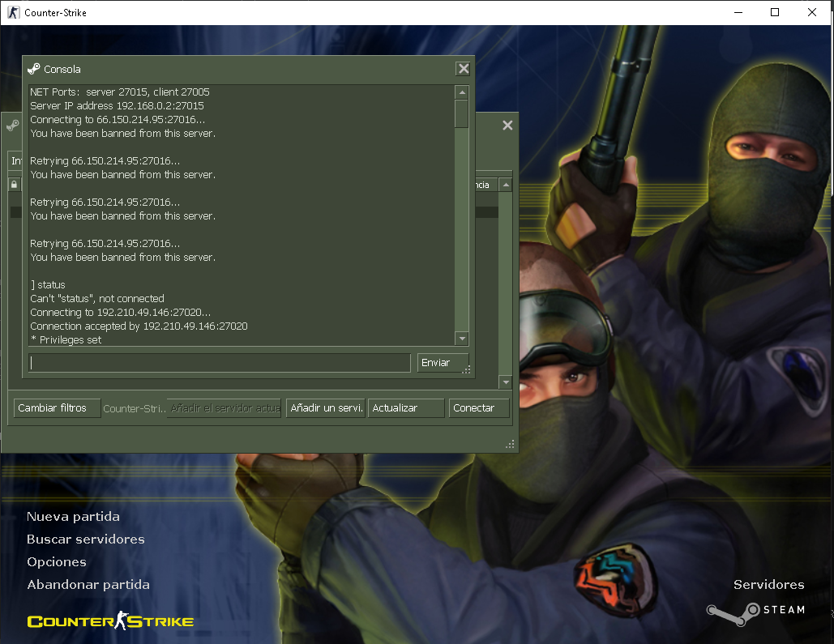
Task: Click the '] status' console line
Action: [x=48, y=284]
